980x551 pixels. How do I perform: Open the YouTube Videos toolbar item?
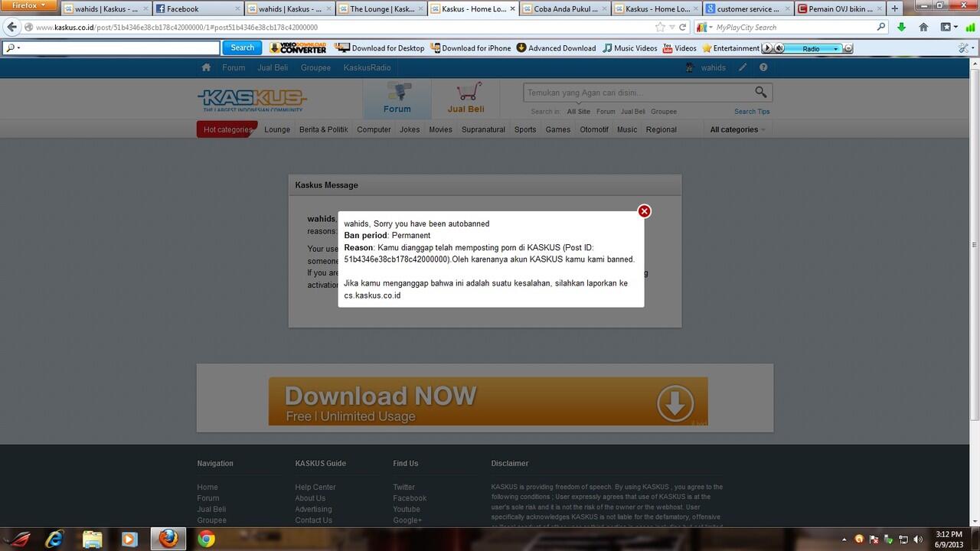680,47
